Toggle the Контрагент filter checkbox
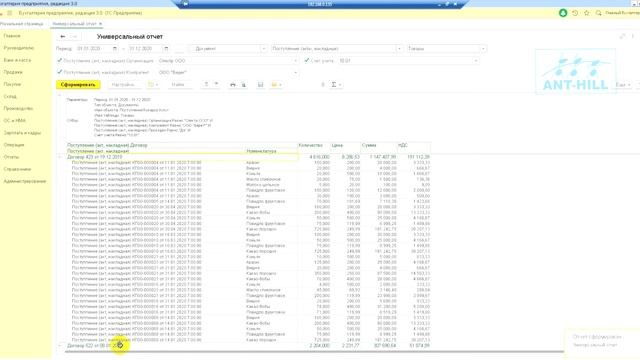Screen dimensions: 640x360 pos(60,72)
